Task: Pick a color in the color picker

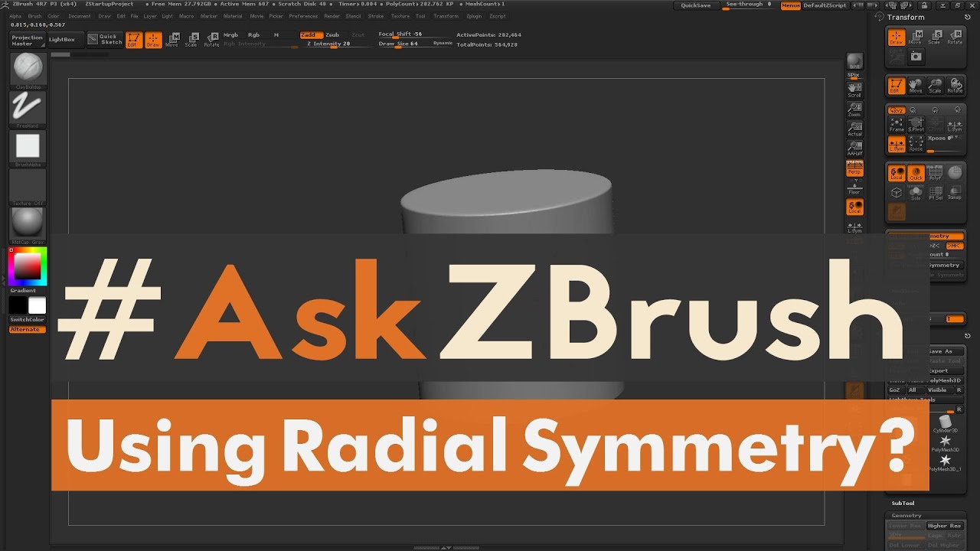Action: pyautogui.click(x=28, y=266)
